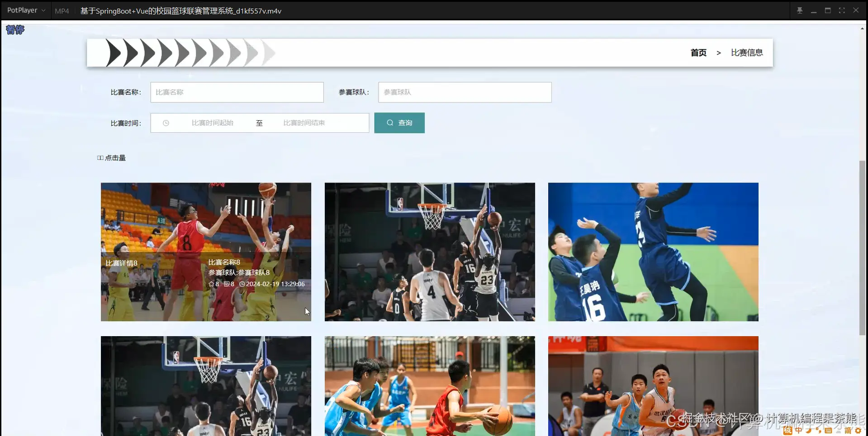The width and height of the screenshot is (868, 436).
Task: Click the orange IME logo icon
Action: (787, 431)
